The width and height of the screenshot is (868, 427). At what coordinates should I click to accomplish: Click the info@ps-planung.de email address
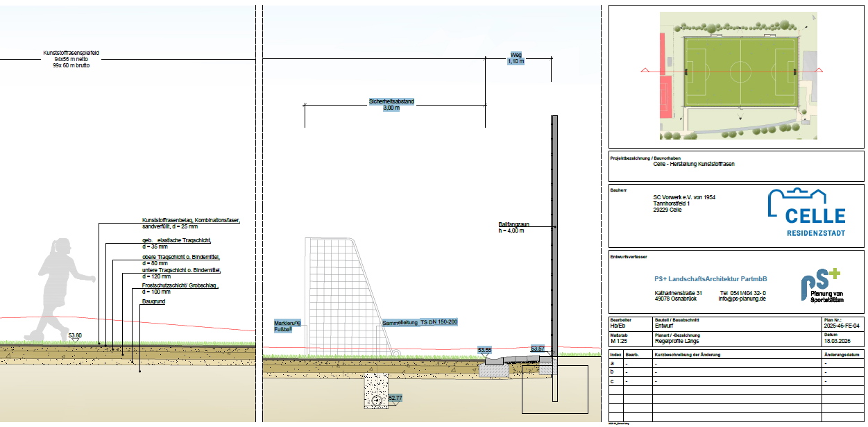pyautogui.click(x=742, y=299)
